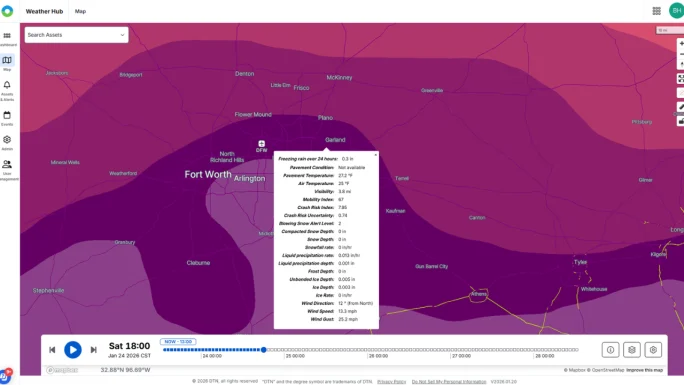Click the measure ruler tool
684x385 pixels.
[681, 107]
